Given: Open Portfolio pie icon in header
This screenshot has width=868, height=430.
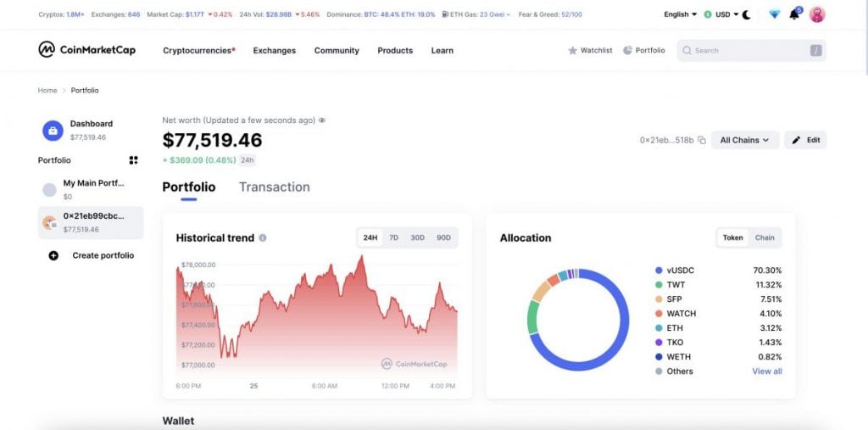Looking at the screenshot, I should [627, 50].
